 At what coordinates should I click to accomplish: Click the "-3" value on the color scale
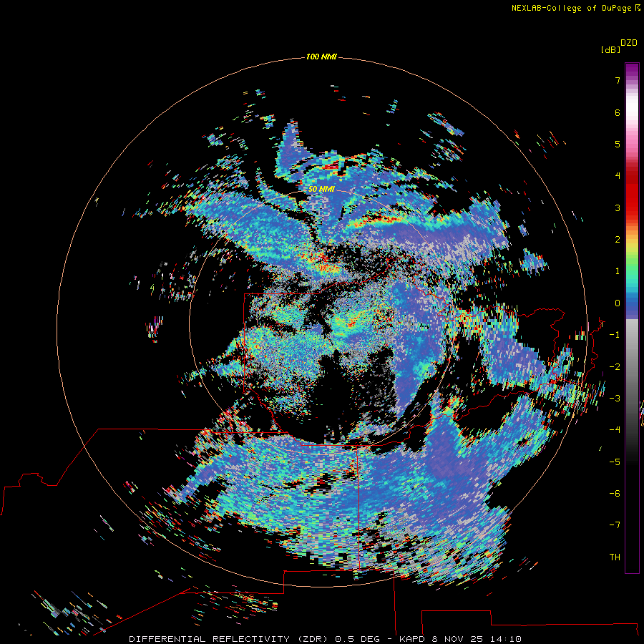(x=615, y=399)
